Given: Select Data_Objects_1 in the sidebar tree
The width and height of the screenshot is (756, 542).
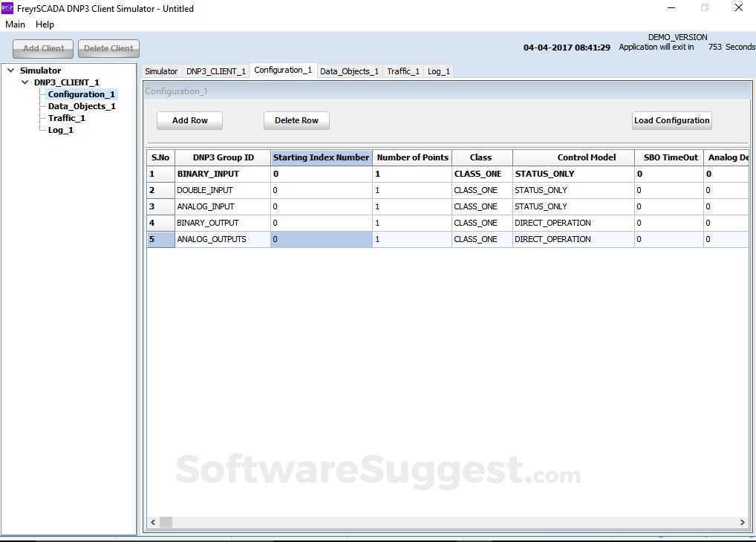Looking at the screenshot, I should (x=82, y=105).
